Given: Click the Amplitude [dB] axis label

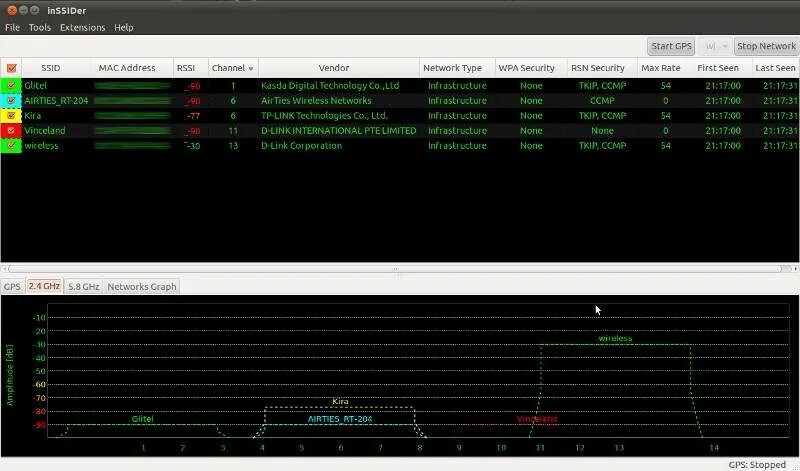Looking at the screenshot, I should coord(10,375).
